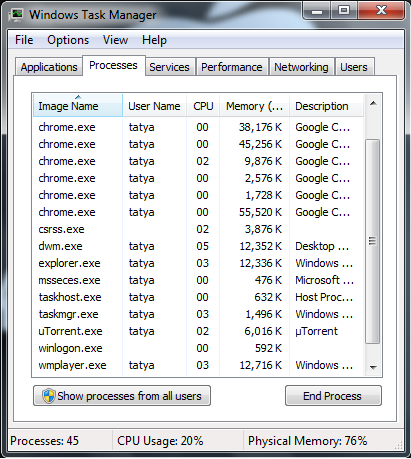This screenshot has height=459, width=411.
Task: Click the 6,016 K memory value
Action: 263,331
